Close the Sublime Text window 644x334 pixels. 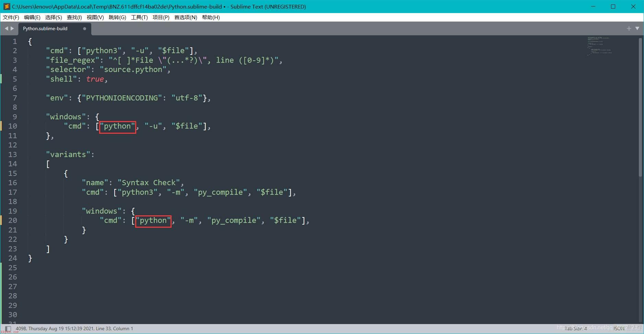633,7
